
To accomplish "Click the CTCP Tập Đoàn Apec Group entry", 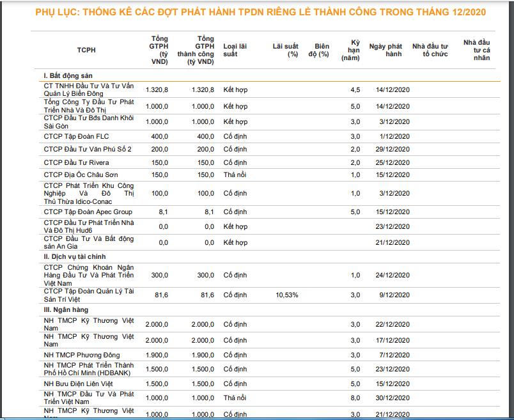I will pos(88,212).
